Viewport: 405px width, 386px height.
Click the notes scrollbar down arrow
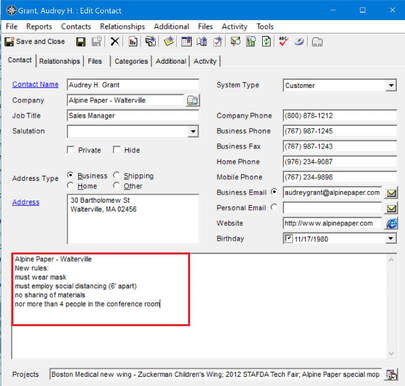point(391,353)
